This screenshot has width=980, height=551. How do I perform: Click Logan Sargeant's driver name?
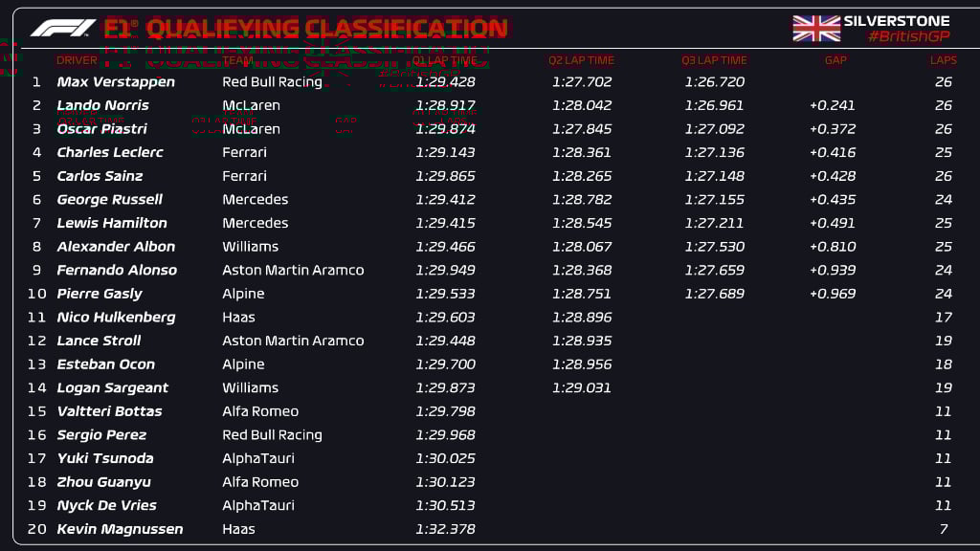[x=112, y=387]
